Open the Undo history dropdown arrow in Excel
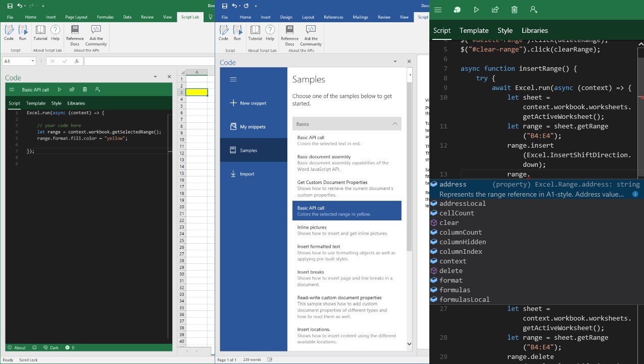Image resolution: width=644 pixels, height=364 pixels. (25, 6)
